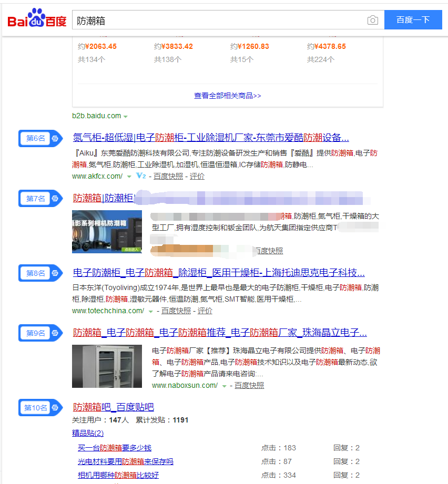The height and width of the screenshot is (484, 448).
Task: Open the 精品贴(2) link
Action: click(88, 433)
